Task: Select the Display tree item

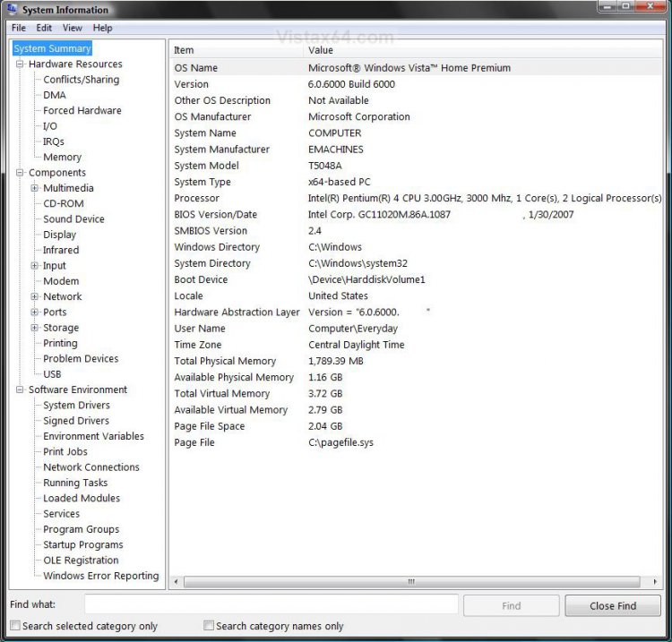Action: tap(59, 235)
